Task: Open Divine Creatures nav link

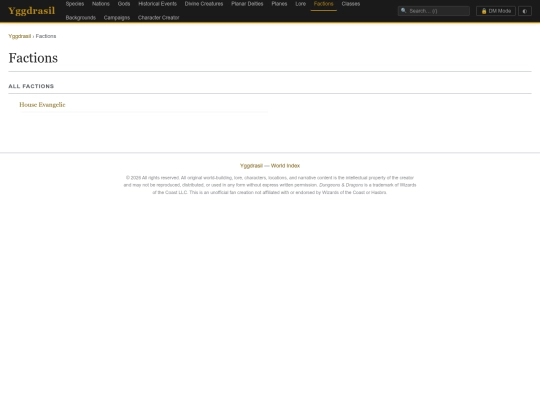Action: [x=204, y=4]
